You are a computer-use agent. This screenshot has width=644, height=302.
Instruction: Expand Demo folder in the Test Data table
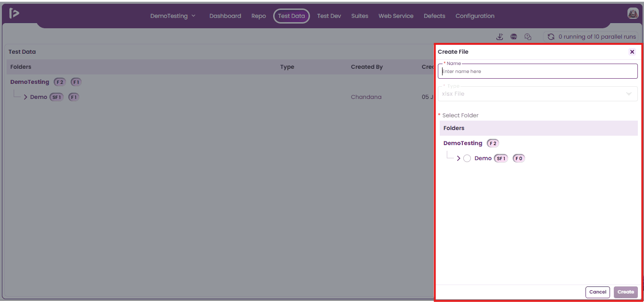[25, 97]
